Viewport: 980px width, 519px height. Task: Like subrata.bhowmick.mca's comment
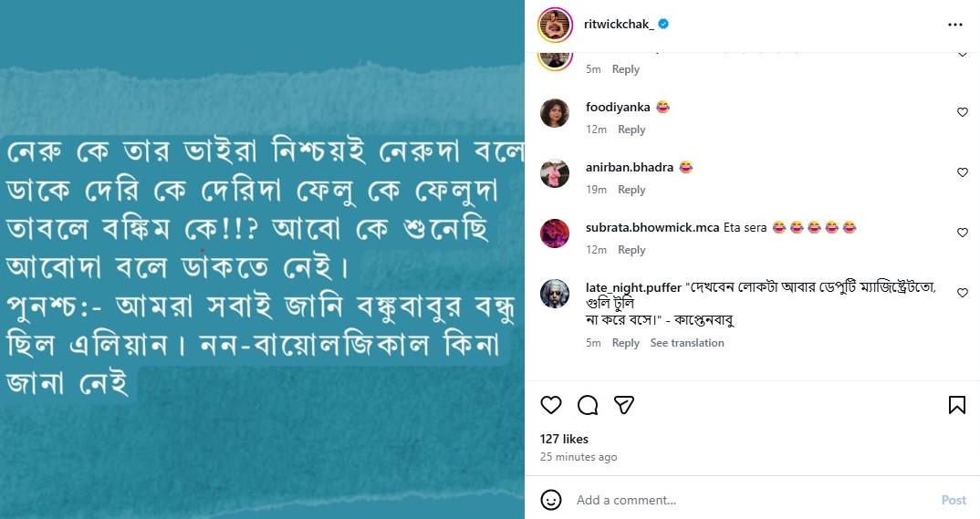[x=962, y=233]
